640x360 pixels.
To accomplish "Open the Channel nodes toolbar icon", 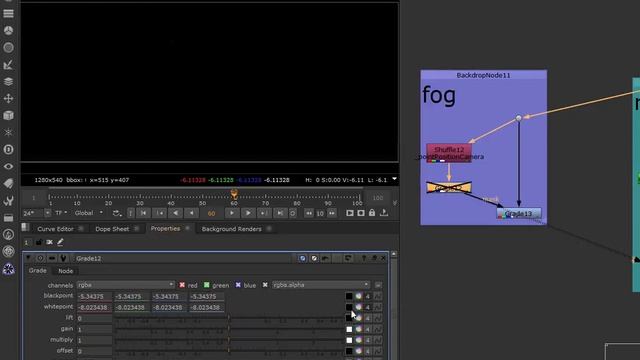I will tap(8, 65).
